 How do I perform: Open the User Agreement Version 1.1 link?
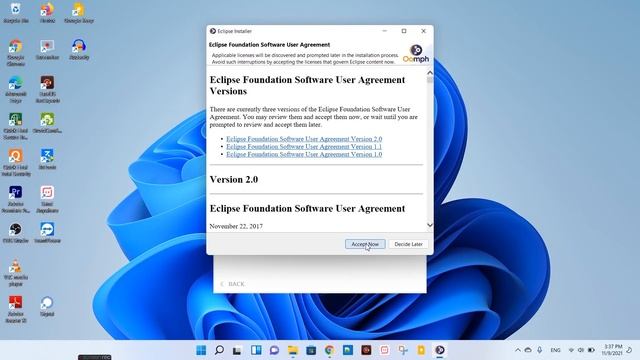(x=304, y=147)
